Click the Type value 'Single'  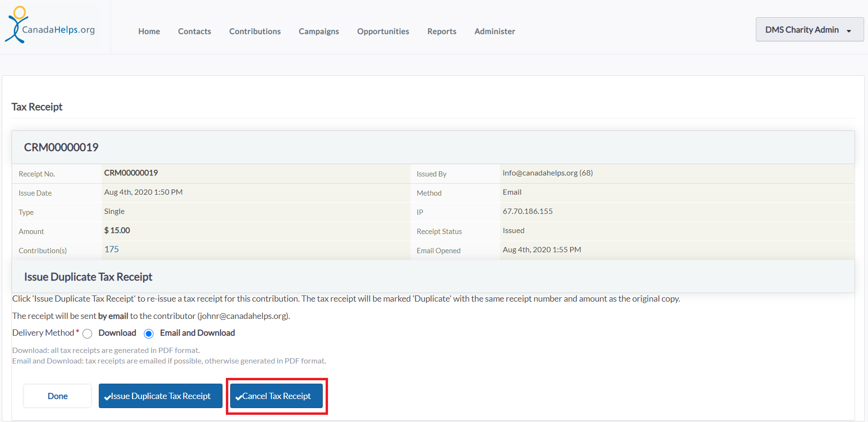[x=114, y=211]
